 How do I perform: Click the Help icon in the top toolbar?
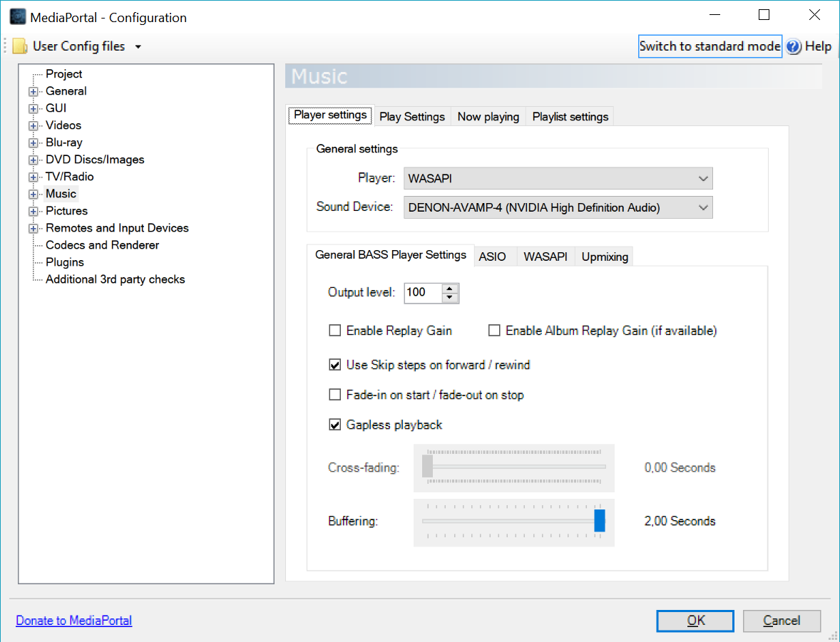[794, 46]
